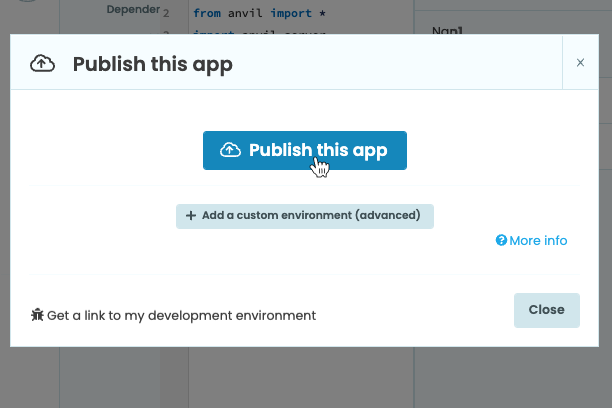Get a link to my development environment
612x408 pixels.
tap(180, 315)
